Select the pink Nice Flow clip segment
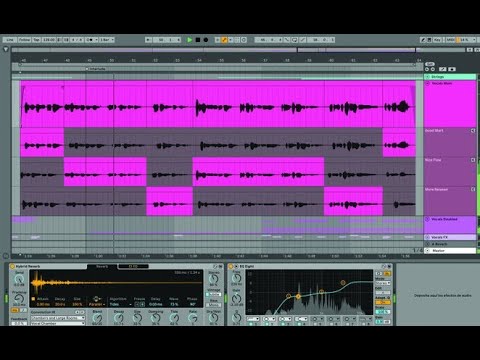The width and height of the screenshot is (480, 360). 258,172
